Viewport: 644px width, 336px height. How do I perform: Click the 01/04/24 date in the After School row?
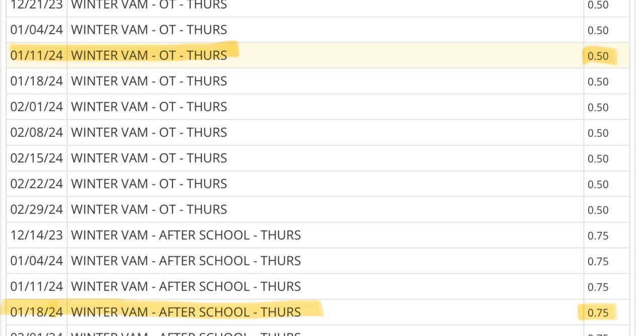(36, 261)
